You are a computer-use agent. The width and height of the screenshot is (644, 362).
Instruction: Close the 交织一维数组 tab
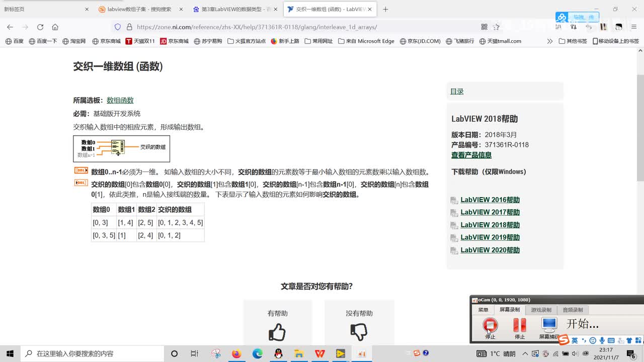371,9
